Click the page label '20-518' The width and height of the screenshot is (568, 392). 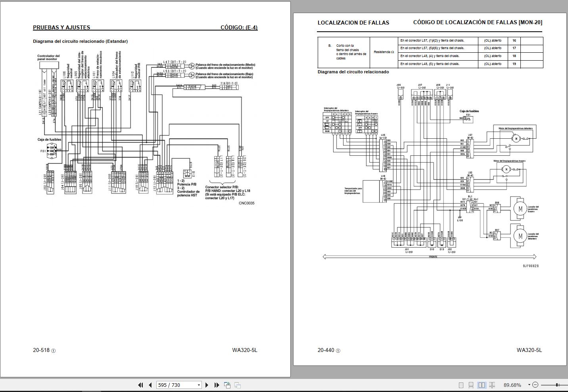click(x=41, y=350)
